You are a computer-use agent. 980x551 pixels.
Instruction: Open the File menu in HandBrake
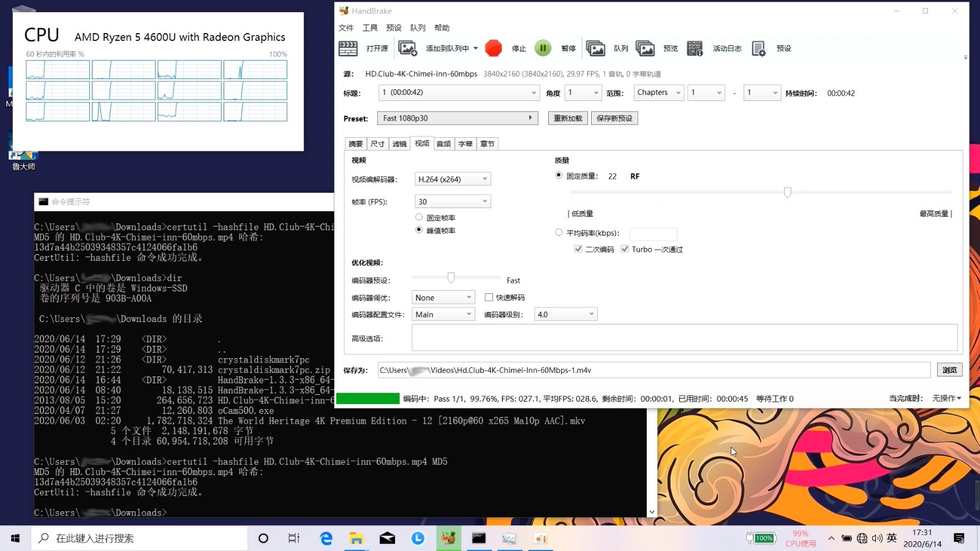346,28
